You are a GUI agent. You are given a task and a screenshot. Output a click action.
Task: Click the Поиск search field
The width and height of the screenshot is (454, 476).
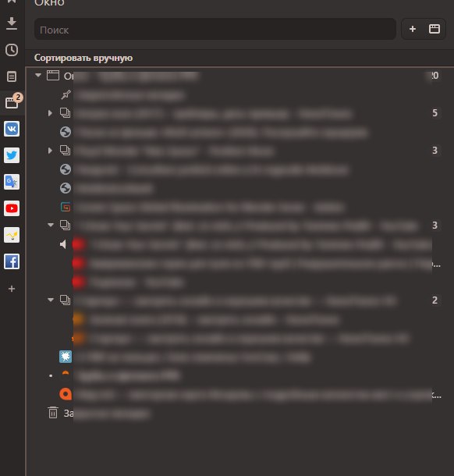click(215, 29)
